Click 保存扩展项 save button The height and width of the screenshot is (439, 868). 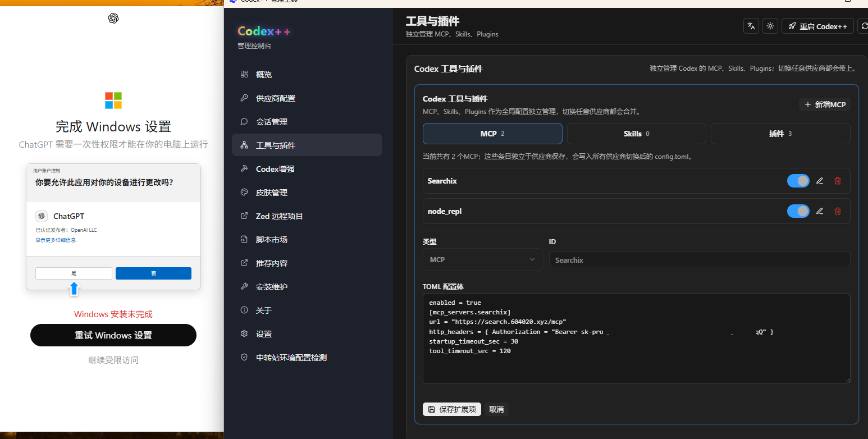coord(452,409)
